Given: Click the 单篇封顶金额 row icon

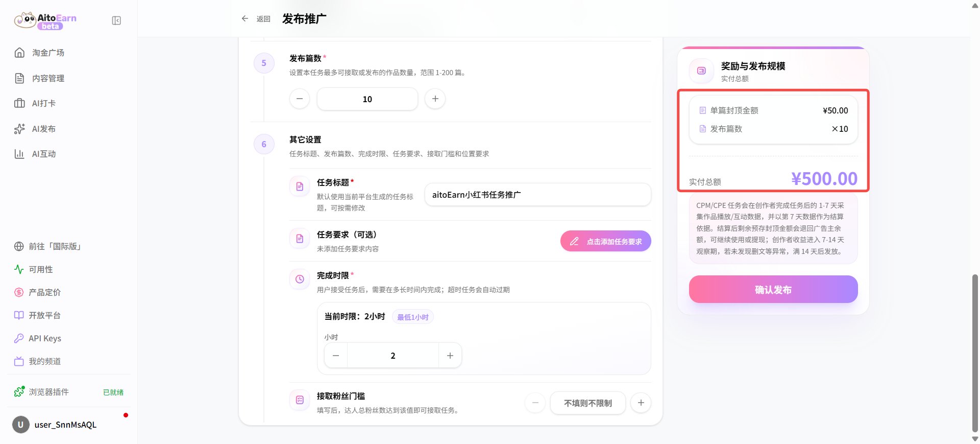Looking at the screenshot, I should click(x=703, y=110).
